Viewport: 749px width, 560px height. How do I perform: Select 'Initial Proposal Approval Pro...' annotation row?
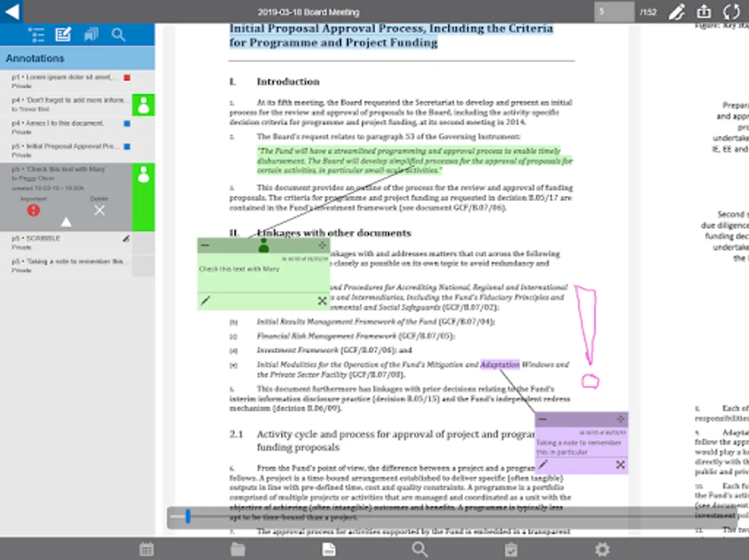point(66,151)
